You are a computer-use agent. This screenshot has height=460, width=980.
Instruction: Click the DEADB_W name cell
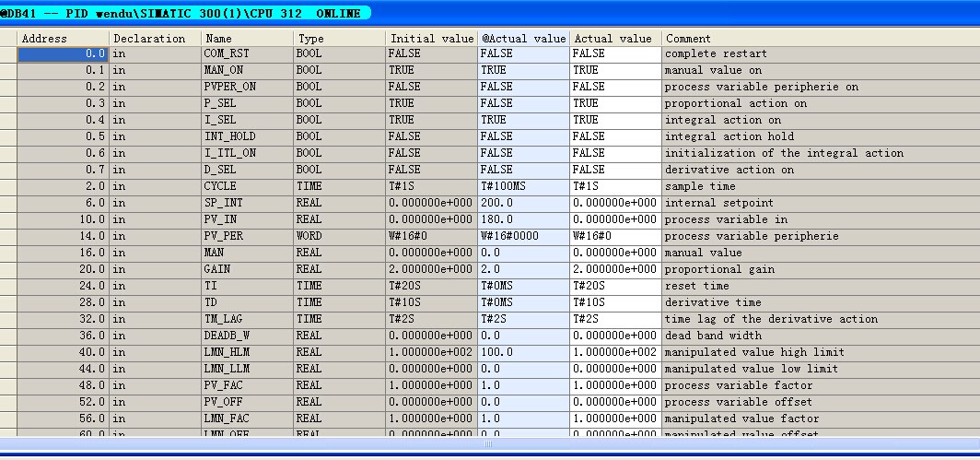(x=247, y=336)
